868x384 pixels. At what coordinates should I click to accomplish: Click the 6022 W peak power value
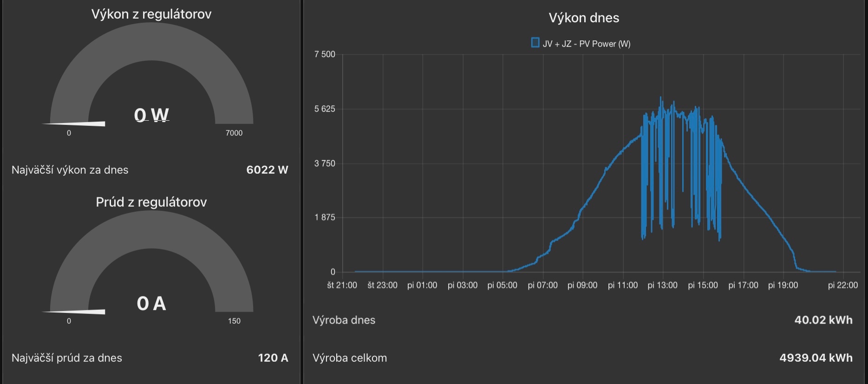[x=267, y=170]
